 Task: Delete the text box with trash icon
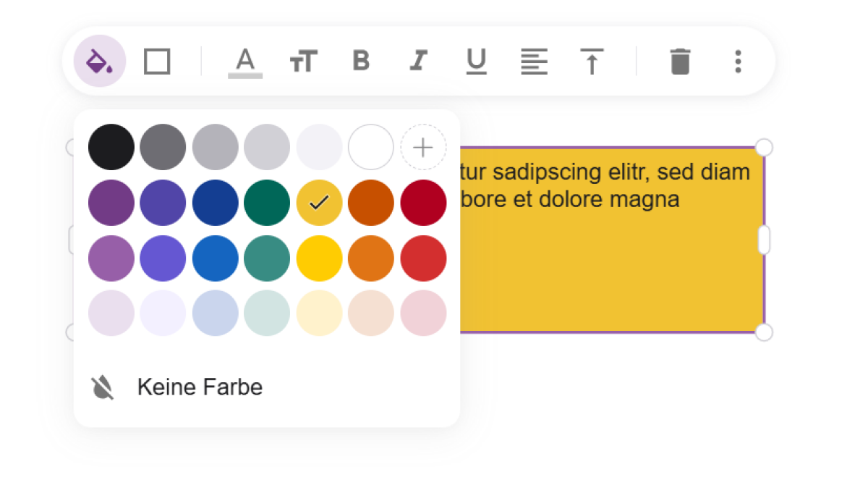(x=680, y=62)
